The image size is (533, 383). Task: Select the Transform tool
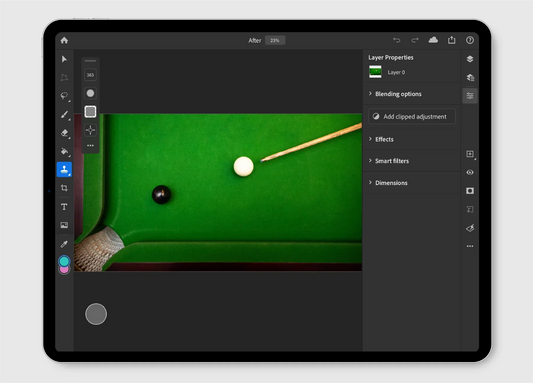(64, 77)
